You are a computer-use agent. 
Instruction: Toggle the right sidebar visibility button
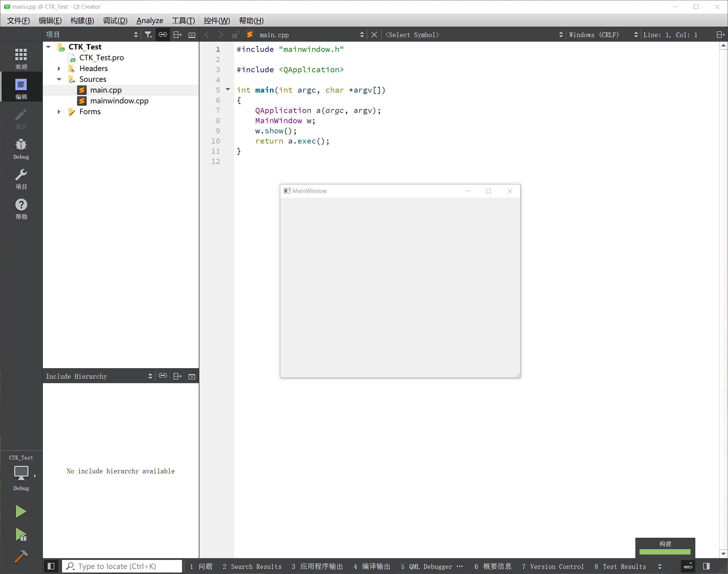click(x=706, y=566)
